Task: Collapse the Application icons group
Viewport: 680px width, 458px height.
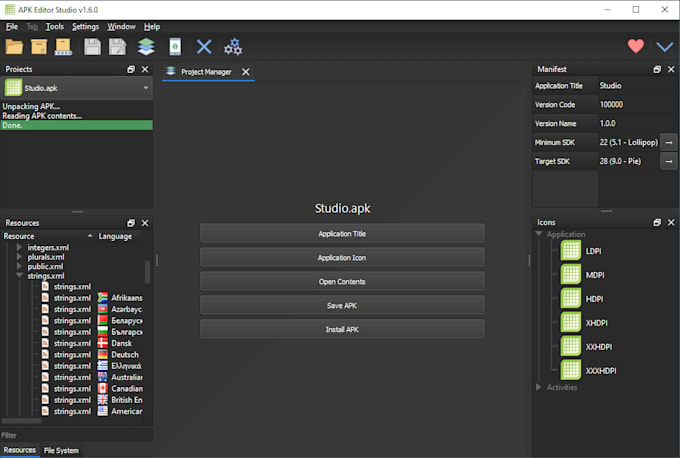Action: (x=539, y=234)
